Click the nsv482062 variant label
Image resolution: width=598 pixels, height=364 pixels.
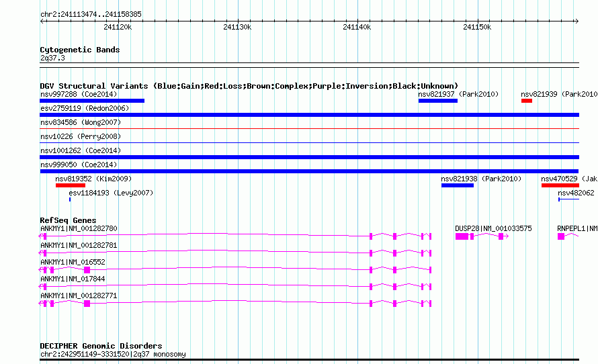coord(576,193)
